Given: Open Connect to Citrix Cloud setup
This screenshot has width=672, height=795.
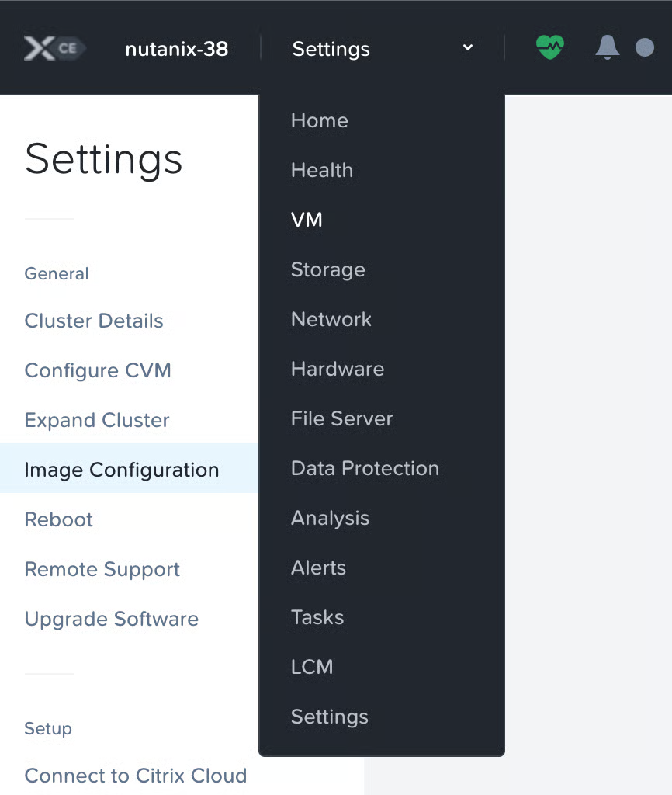Looking at the screenshot, I should (135, 776).
